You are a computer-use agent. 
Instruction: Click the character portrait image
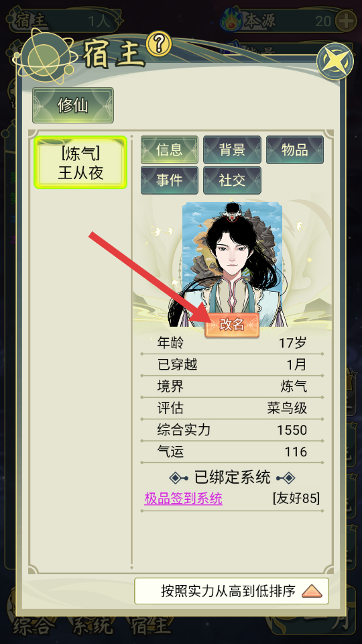232,263
